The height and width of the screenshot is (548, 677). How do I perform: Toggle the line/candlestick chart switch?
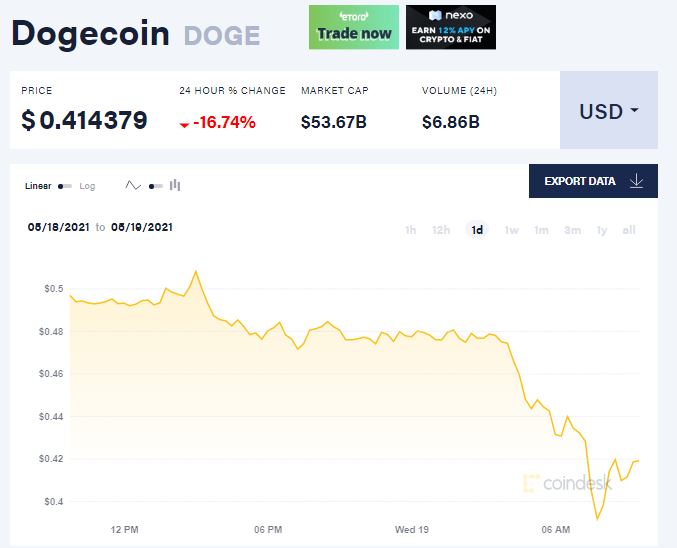point(155,186)
